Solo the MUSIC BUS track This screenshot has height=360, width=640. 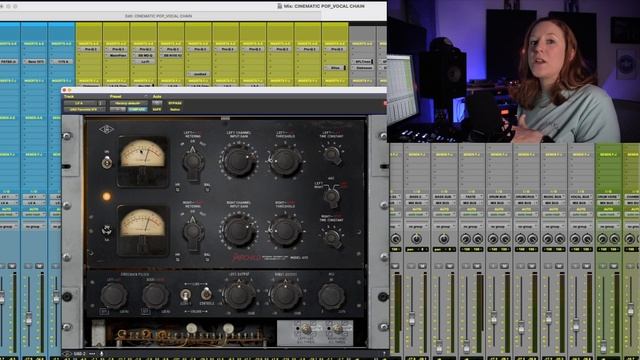click(548, 266)
